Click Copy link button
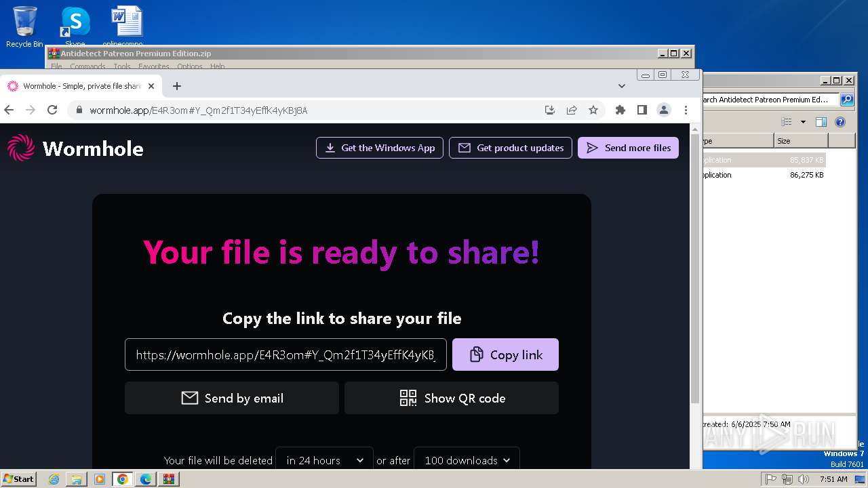This screenshot has height=488, width=868. (505, 354)
